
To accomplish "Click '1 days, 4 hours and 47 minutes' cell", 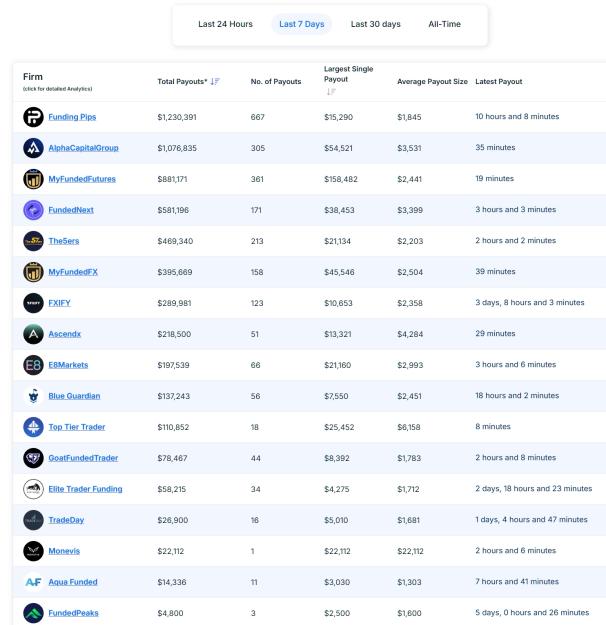I will pyautogui.click(x=531, y=520).
